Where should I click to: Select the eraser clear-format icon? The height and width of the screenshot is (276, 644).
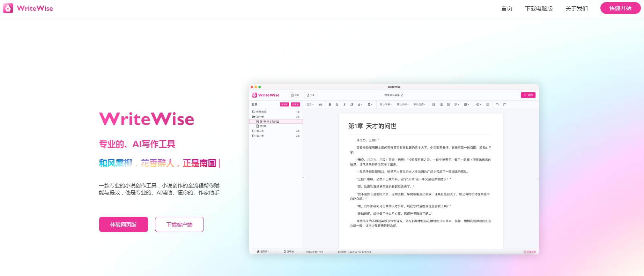351,105
